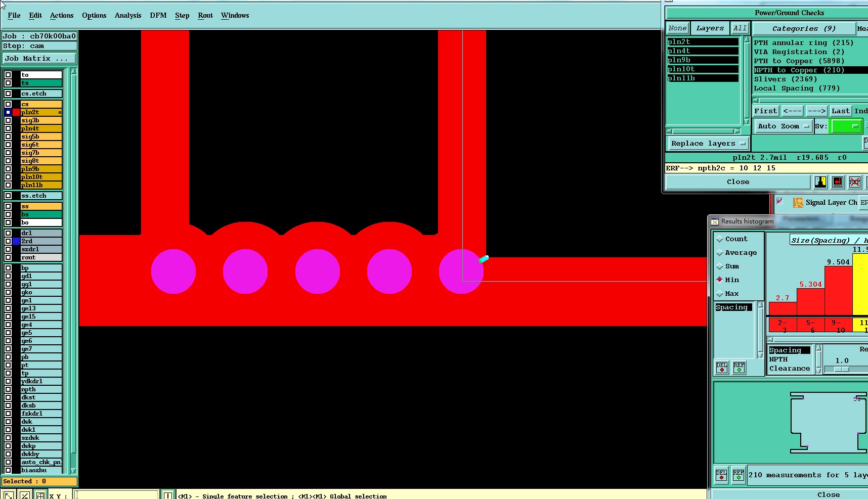
Task: Click the grid window icon in bottom toolbar
Action: click(40, 495)
